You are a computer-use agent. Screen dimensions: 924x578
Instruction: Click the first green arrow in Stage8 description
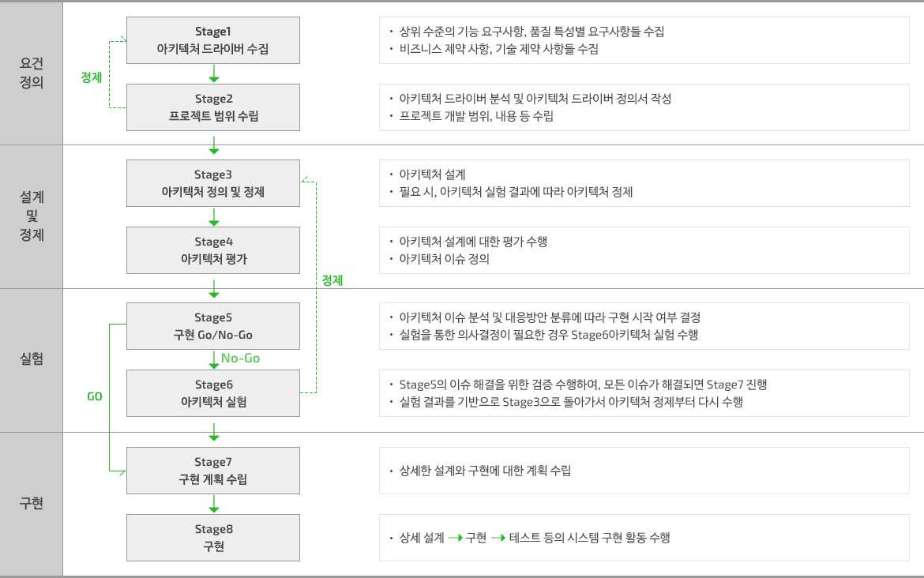[456, 538]
